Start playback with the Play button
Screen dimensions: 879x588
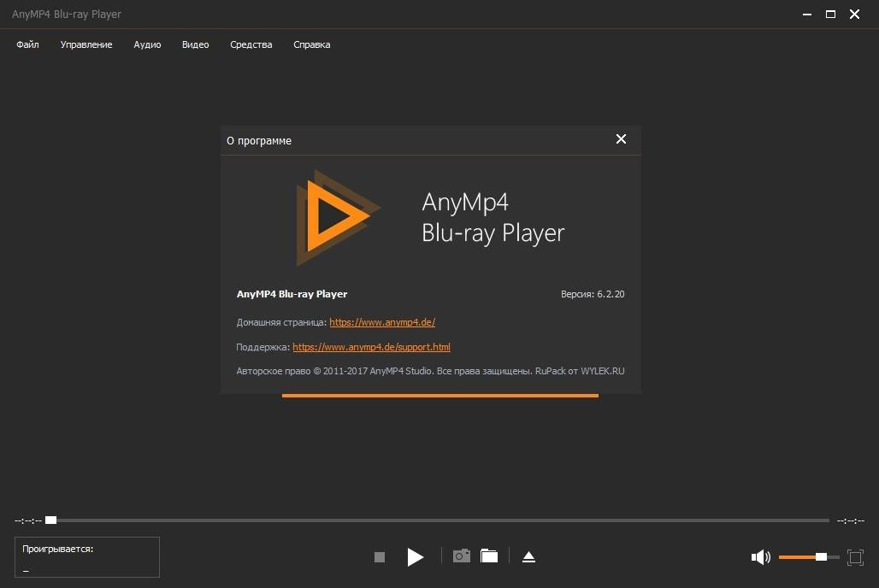click(x=415, y=557)
